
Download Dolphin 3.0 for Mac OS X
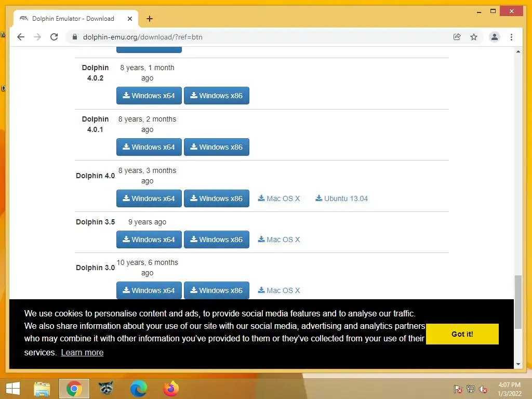[279, 290]
